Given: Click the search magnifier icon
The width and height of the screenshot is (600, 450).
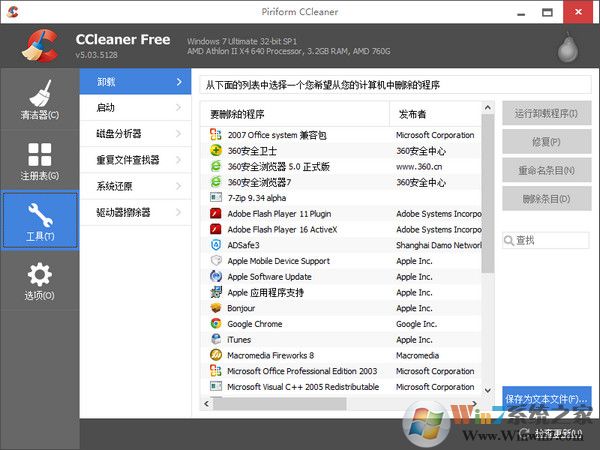Looking at the screenshot, I should pos(509,240).
